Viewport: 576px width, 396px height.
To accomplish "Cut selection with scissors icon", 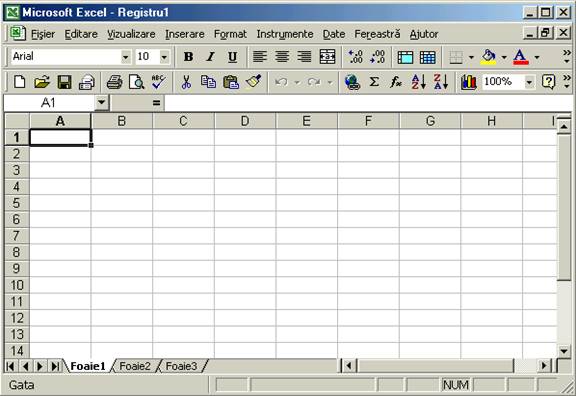I will [186, 82].
